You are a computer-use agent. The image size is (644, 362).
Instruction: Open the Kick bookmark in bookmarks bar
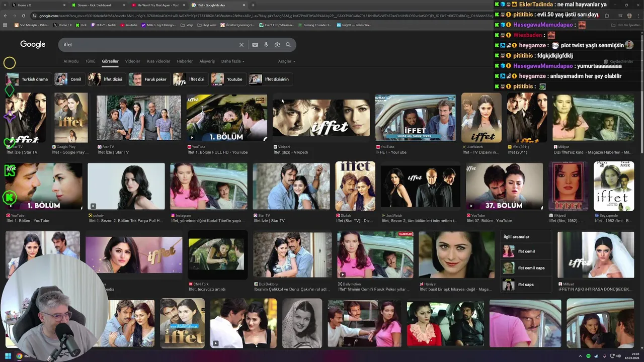(81, 25)
